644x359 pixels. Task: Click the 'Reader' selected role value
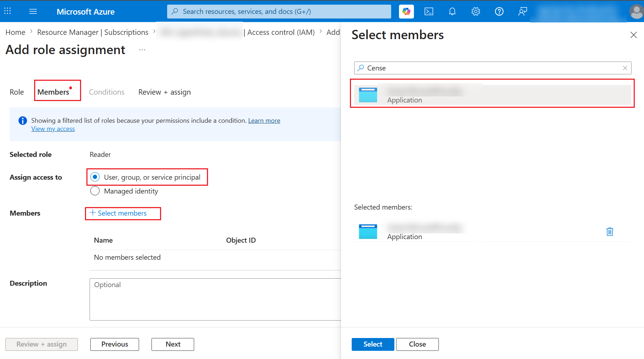[x=100, y=154]
